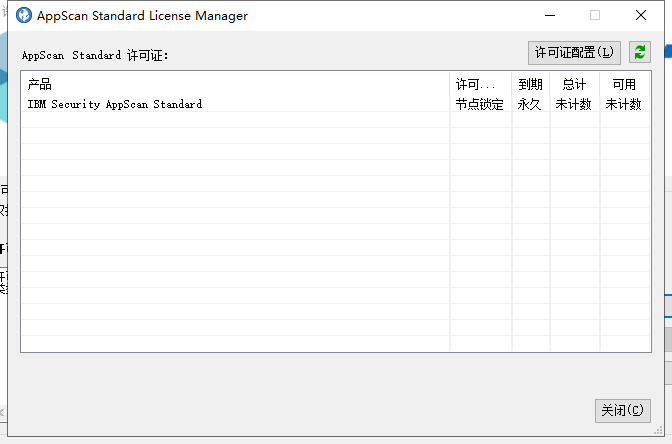Click the 到期 column header
Screen dimensions: 672x444
pos(530,85)
